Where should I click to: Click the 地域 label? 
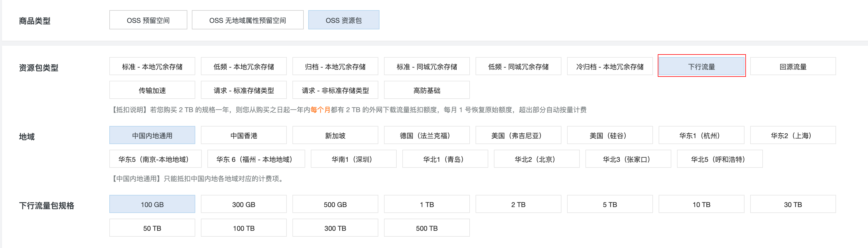[x=27, y=136]
